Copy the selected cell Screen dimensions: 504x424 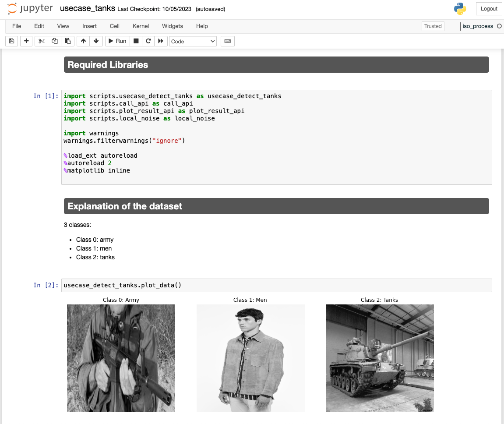(54, 41)
